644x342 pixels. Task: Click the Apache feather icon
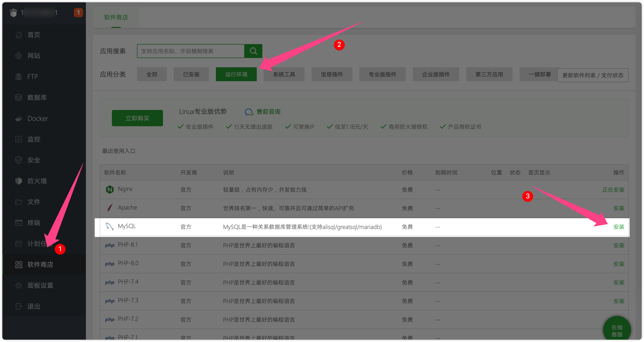110,208
